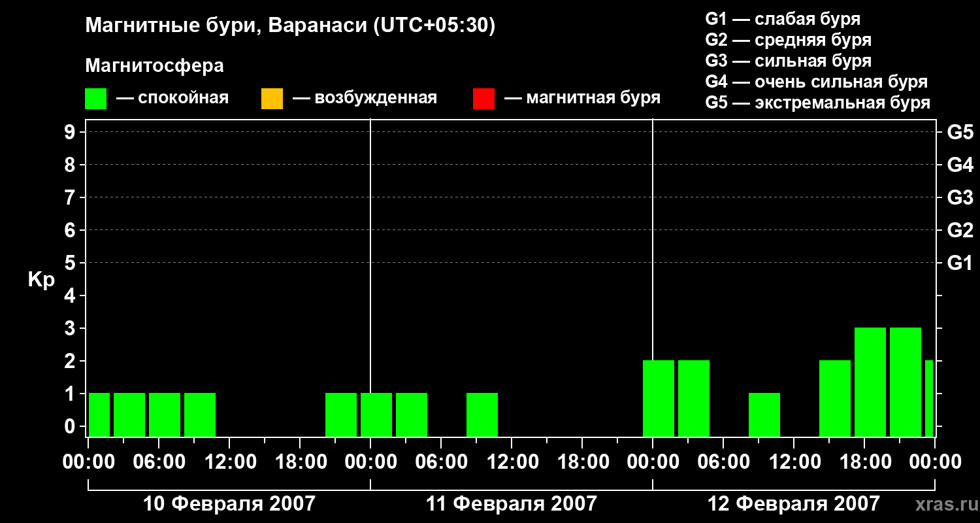Click the Kp 1 bar straddling midnight into 11 Февраля

(376, 414)
